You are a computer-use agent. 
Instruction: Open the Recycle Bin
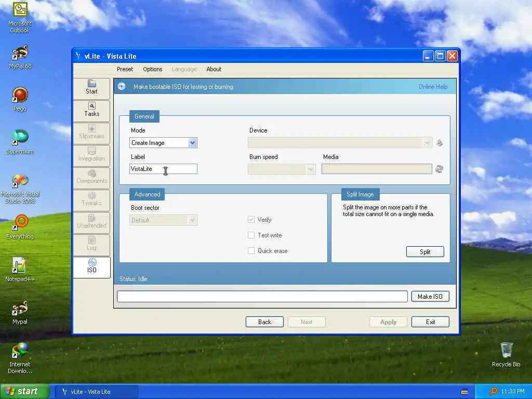[x=506, y=355]
